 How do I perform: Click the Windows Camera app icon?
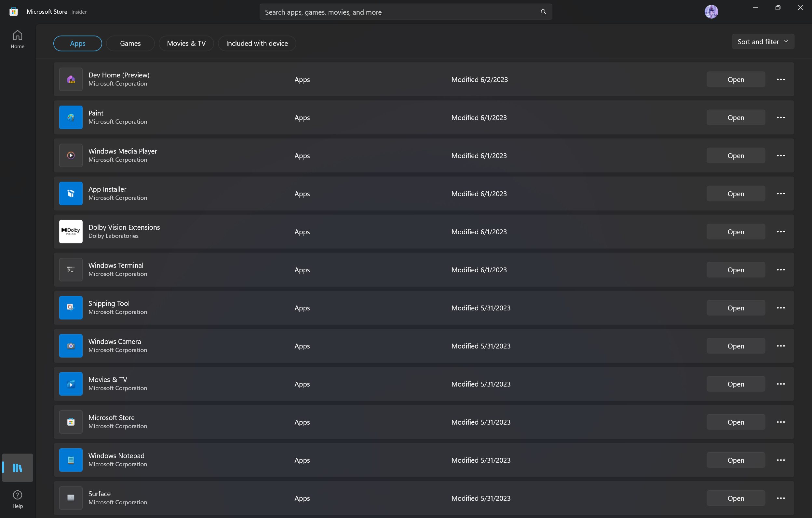[71, 345]
